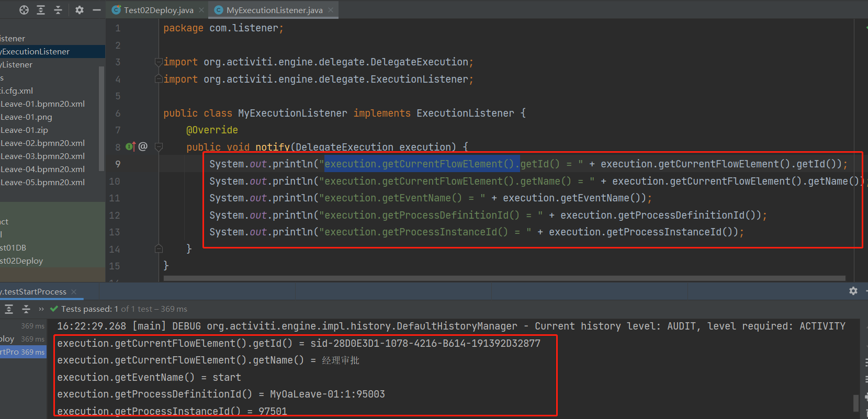Click the fold end marker at line 4
This screenshot has height=419, width=868.
click(159, 79)
